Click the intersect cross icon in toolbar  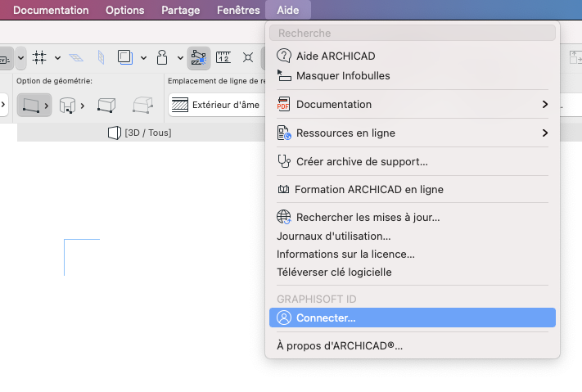[x=248, y=57]
